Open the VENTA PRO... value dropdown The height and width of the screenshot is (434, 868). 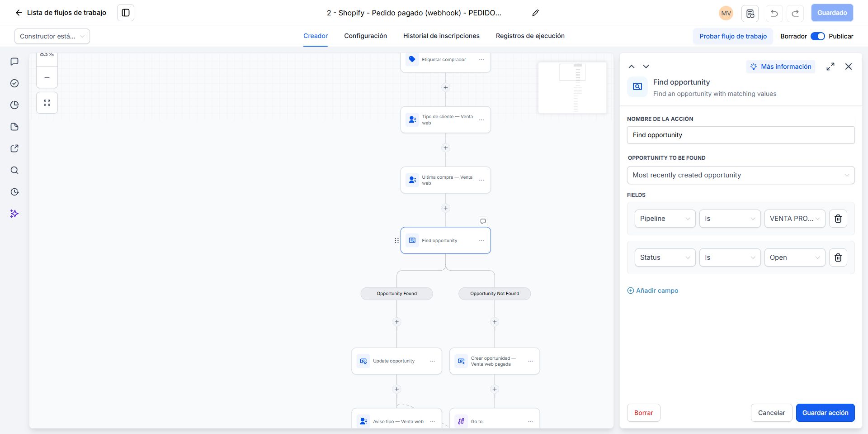(x=795, y=219)
